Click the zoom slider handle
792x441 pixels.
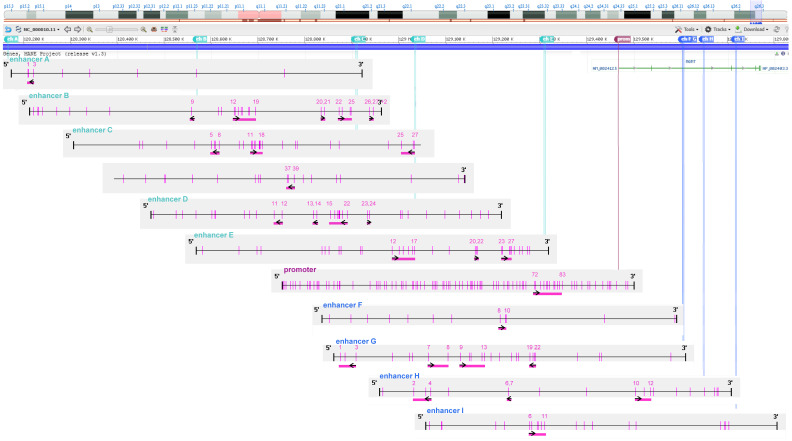(109, 29)
